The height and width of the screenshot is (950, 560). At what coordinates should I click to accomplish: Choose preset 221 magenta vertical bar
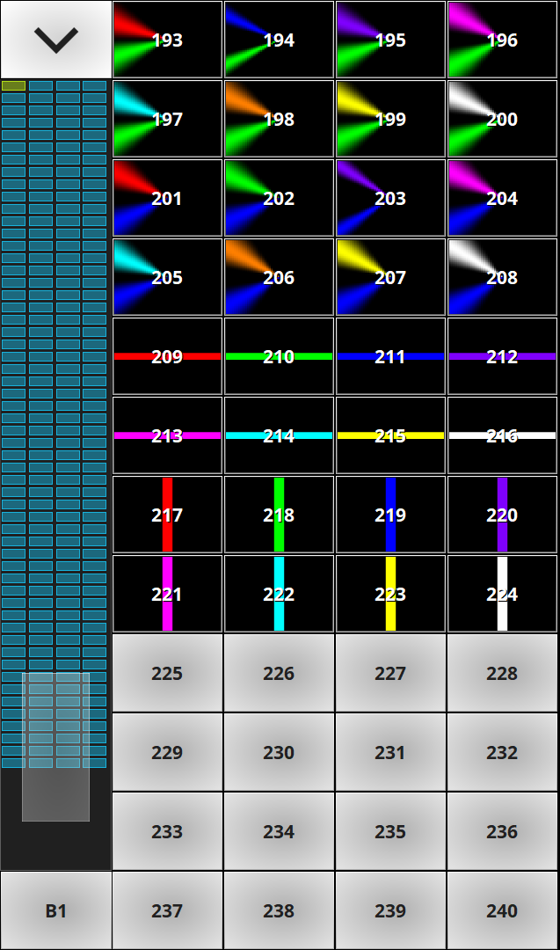167,594
